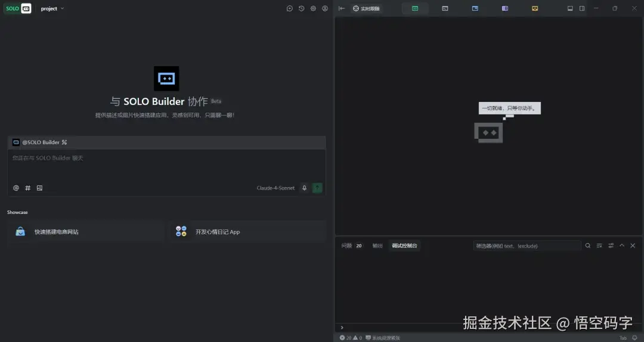Image resolution: width=644 pixels, height=342 pixels.
Task: Click the robot mascot in the preview pane
Action: (488, 133)
